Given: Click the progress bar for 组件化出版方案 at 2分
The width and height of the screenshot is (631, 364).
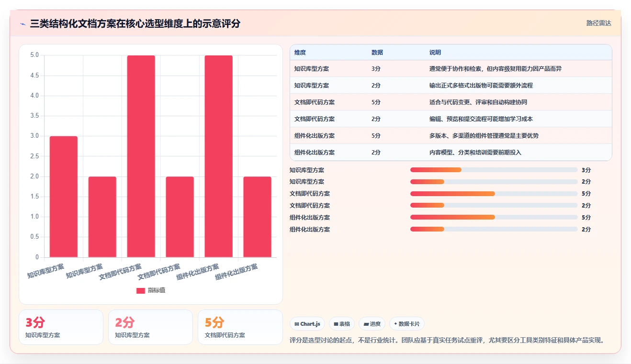Looking at the screenshot, I should point(494,230).
